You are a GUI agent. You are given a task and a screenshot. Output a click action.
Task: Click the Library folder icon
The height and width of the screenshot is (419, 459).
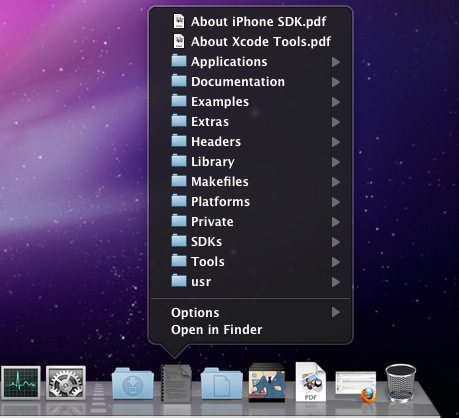(x=179, y=161)
